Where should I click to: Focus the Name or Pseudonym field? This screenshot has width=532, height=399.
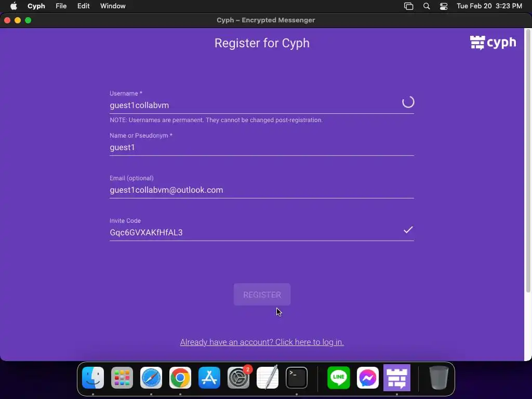[x=262, y=148]
